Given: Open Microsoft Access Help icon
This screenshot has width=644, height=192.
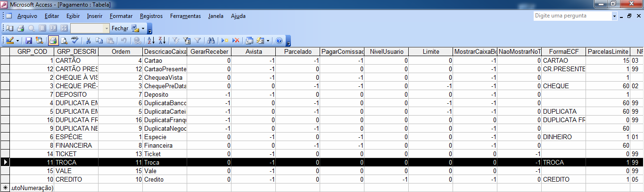Looking at the screenshot, I should click(x=279, y=41).
